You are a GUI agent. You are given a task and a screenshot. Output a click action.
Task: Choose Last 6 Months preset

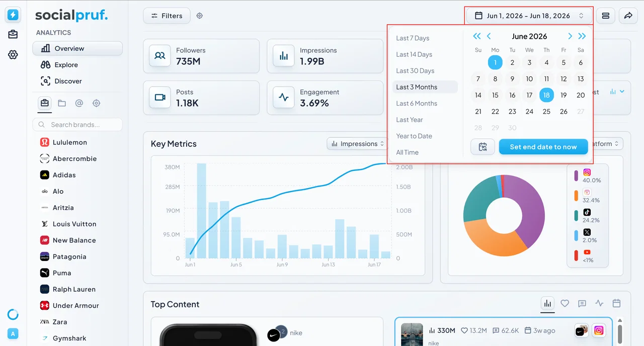tap(425, 104)
